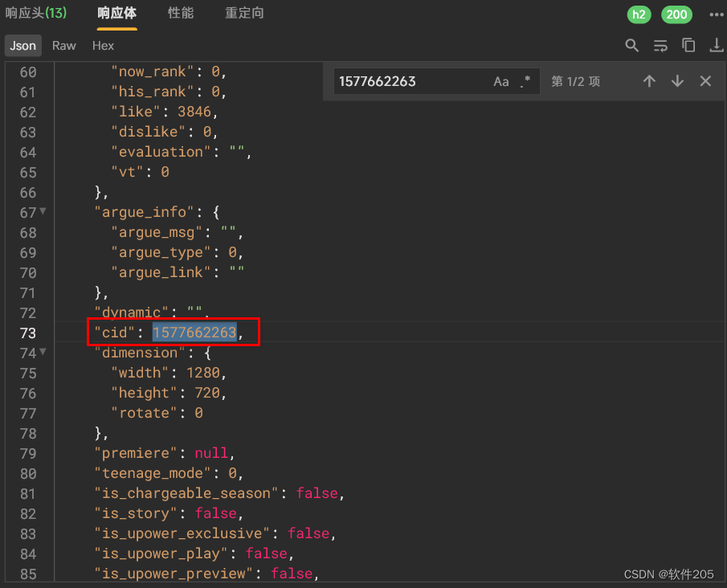
Task: Select the Raw view button
Action: (x=63, y=46)
